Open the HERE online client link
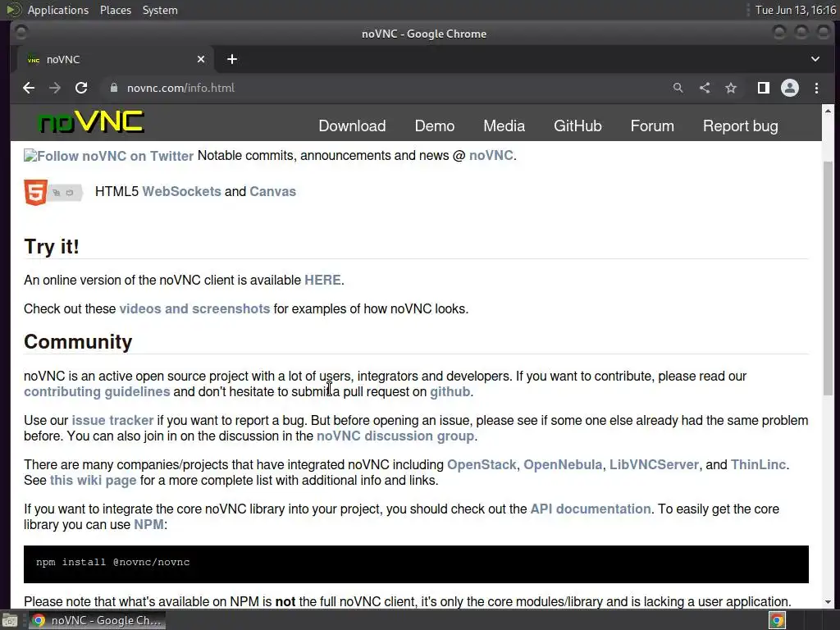Viewport: 840px width, 630px height. click(322, 281)
